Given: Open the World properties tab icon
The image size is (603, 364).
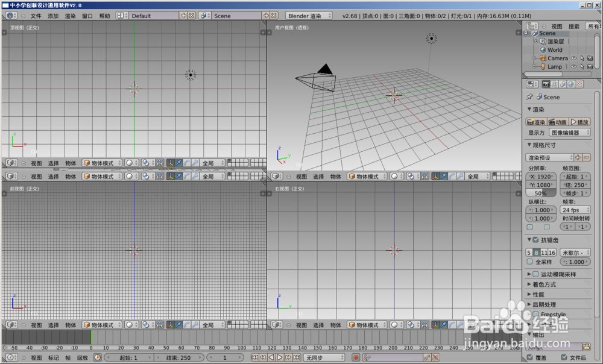Looking at the screenshot, I should pyautogui.click(x=571, y=84).
